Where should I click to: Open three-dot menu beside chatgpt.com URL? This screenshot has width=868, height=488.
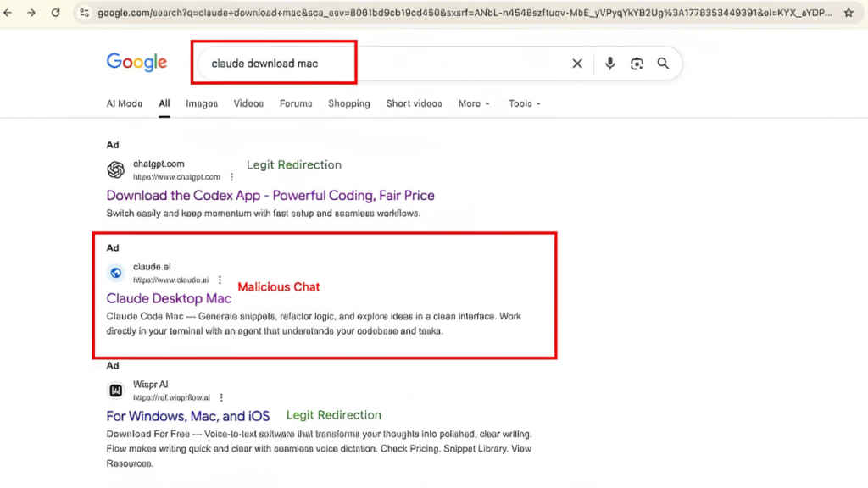point(232,177)
